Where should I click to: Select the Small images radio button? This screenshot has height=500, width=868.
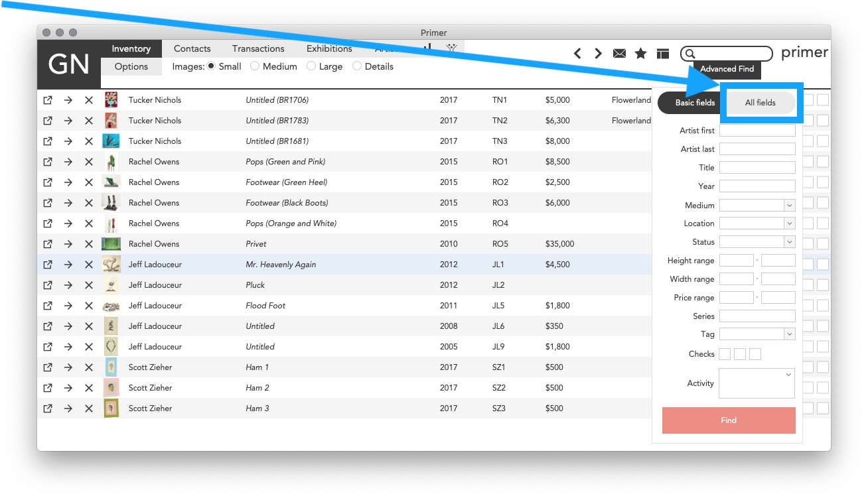[x=210, y=66]
